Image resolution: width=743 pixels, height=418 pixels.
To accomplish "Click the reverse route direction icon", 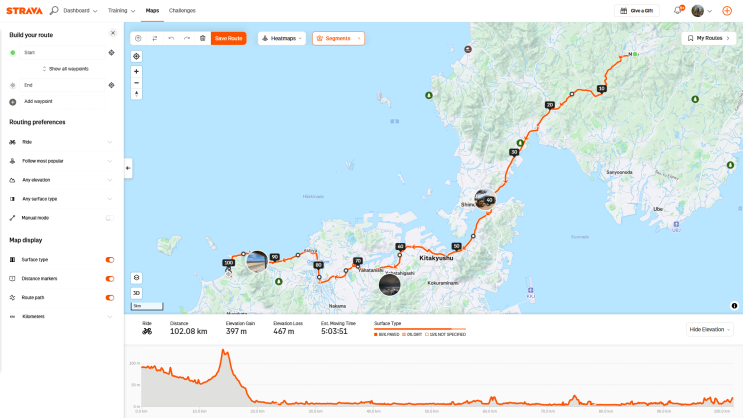I will [x=154, y=38].
